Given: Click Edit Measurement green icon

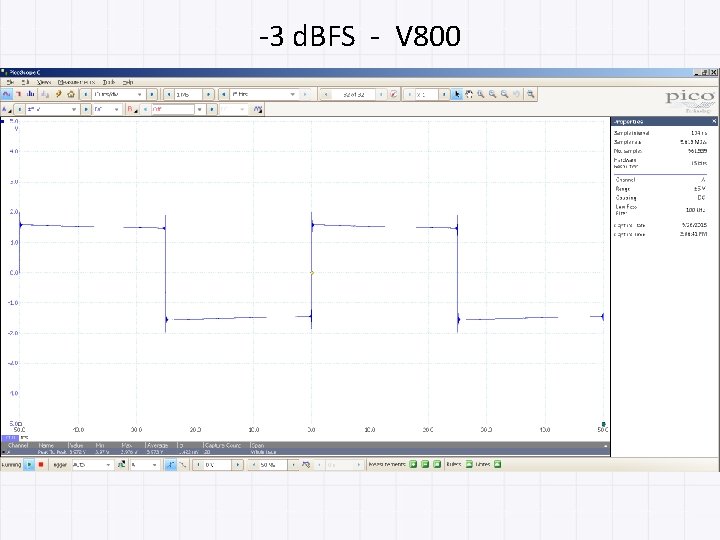Looking at the screenshot, I should point(425,464).
